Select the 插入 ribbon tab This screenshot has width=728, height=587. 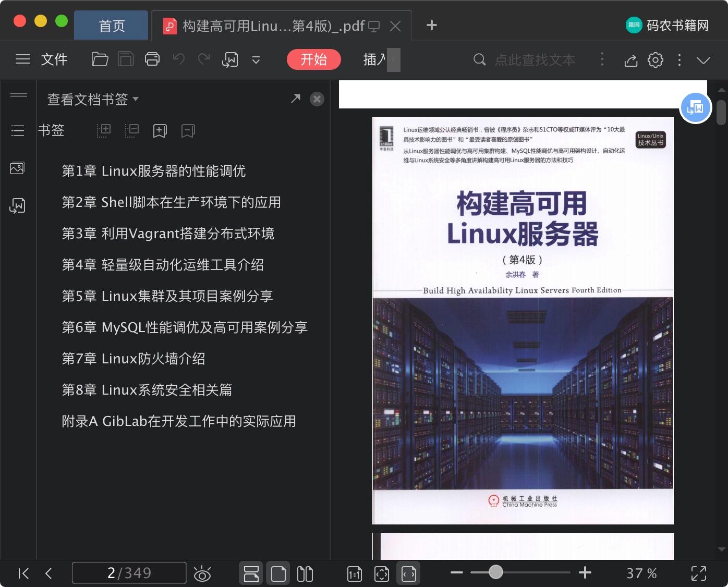374,59
